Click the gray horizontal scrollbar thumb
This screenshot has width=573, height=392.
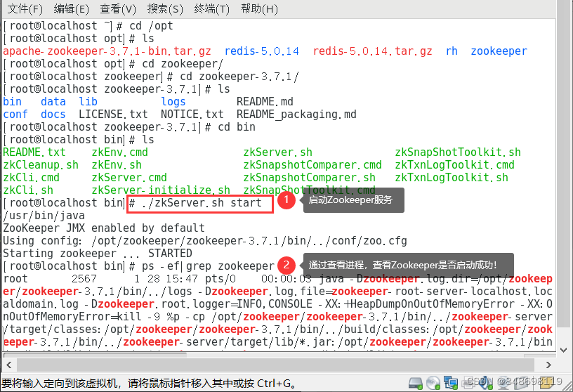pos(275,365)
